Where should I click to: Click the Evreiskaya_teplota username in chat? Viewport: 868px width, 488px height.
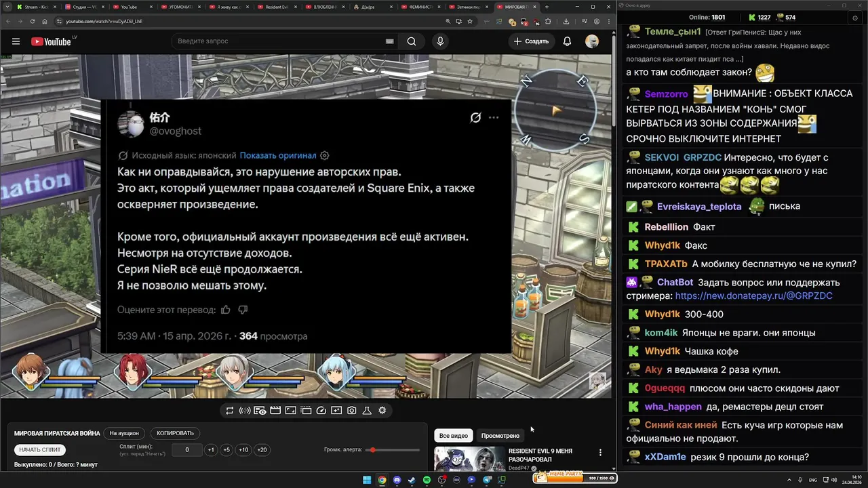tap(699, 206)
